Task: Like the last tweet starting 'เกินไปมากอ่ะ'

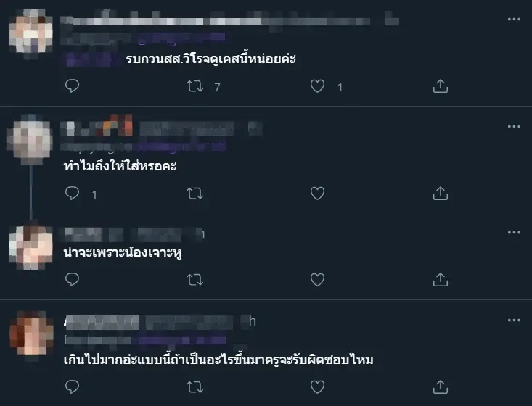Action: (x=318, y=386)
